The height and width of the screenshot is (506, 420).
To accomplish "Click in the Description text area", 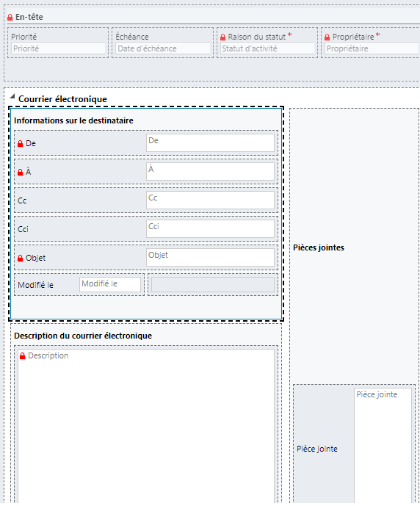I will point(146,426).
